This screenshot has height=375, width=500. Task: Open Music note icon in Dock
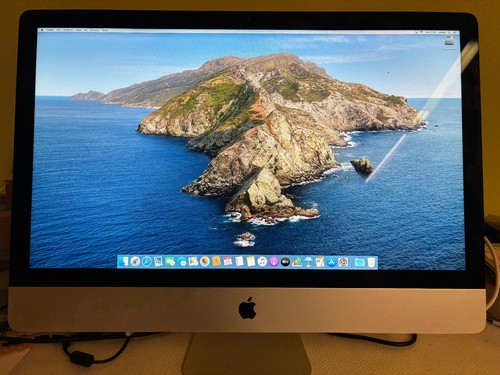[262, 262]
